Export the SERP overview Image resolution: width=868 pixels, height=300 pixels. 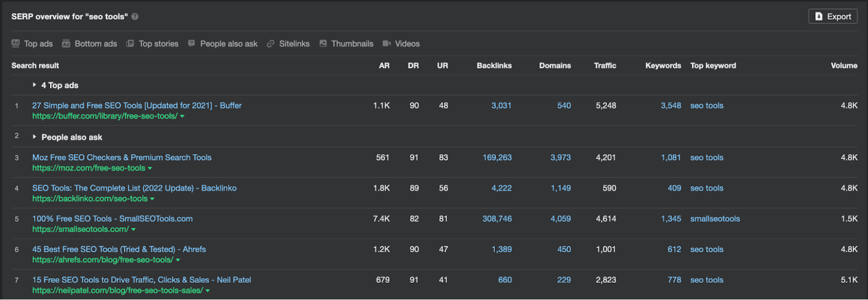(833, 17)
